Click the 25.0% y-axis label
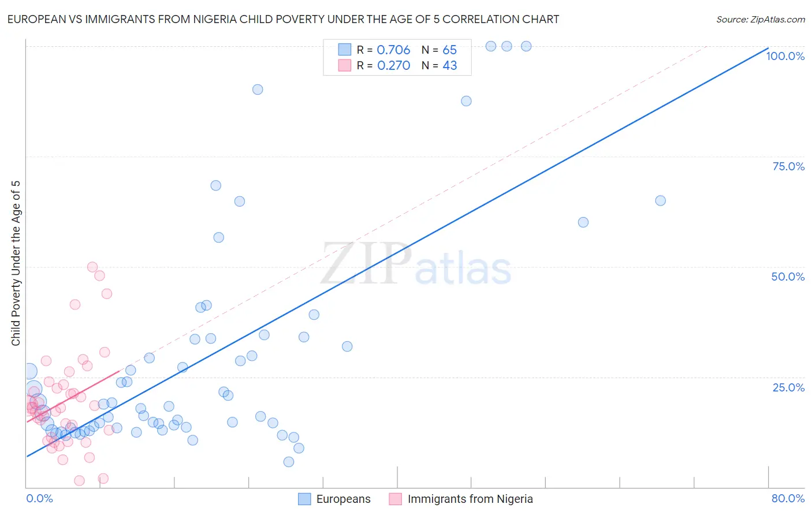 click(788, 387)
